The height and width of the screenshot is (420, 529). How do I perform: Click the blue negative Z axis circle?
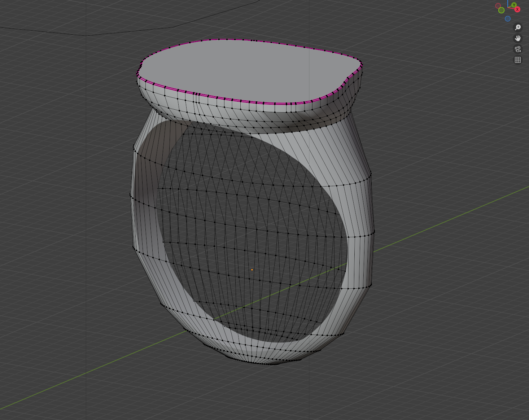(x=508, y=18)
